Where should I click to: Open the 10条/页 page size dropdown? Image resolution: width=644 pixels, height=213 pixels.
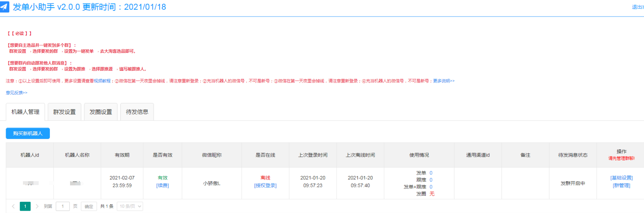coord(130,206)
